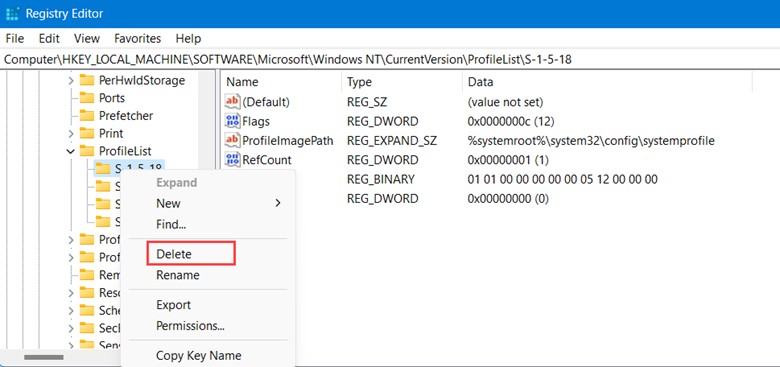The height and width of the screenshot is (367, 780).
Task: Click the REG_SZ type cell
Action: (367, 102)
